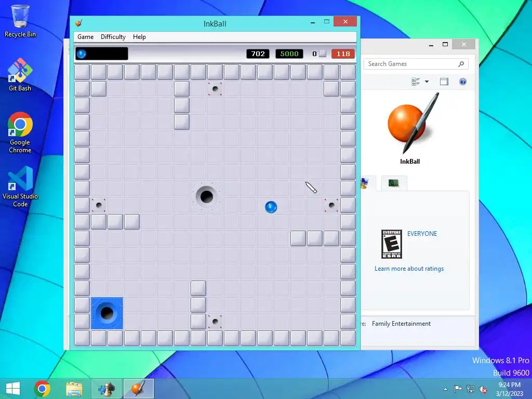532x399 pixels.
Task: Click the Family Entertainment genre text
Action: tap(401, 324)
